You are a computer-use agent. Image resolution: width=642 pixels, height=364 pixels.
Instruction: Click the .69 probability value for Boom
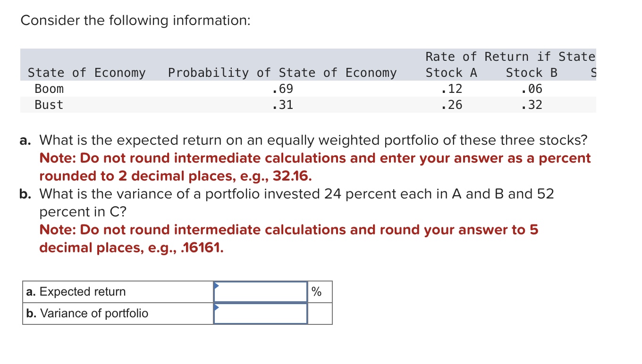[x=283, y=89]
